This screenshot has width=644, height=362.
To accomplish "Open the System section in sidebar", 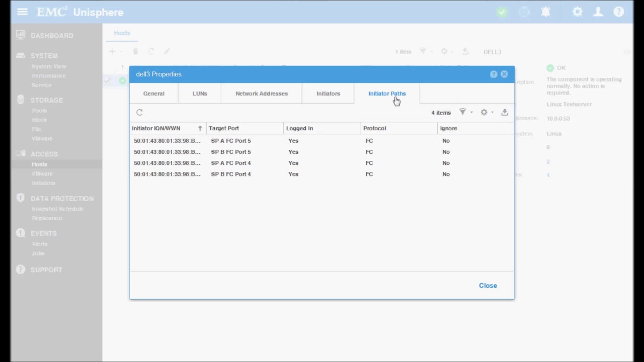I will [x=44, y=56].
